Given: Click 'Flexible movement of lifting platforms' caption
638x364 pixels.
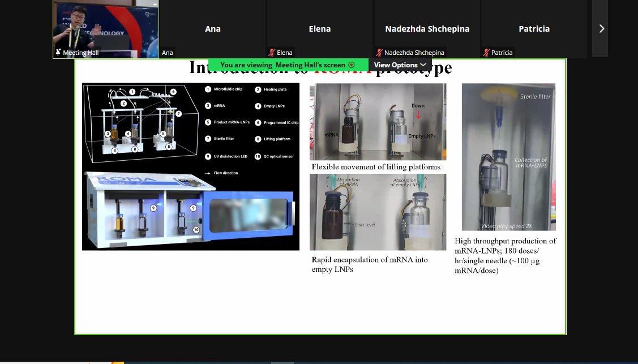Looking at the screenshot, I should click(376, 167).
